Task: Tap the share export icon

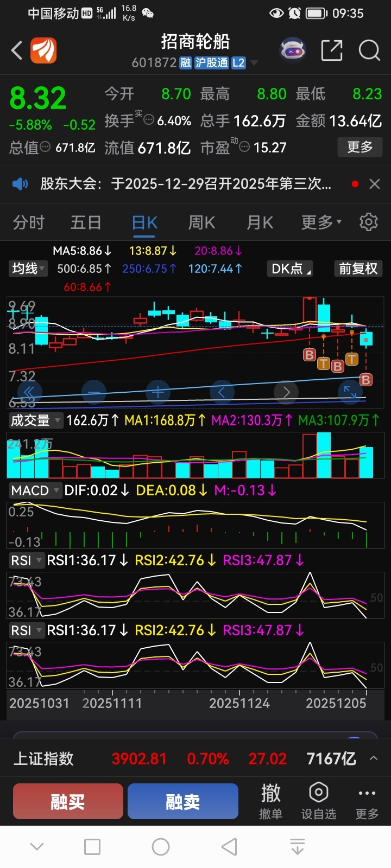Action: (x=332, y=50)
